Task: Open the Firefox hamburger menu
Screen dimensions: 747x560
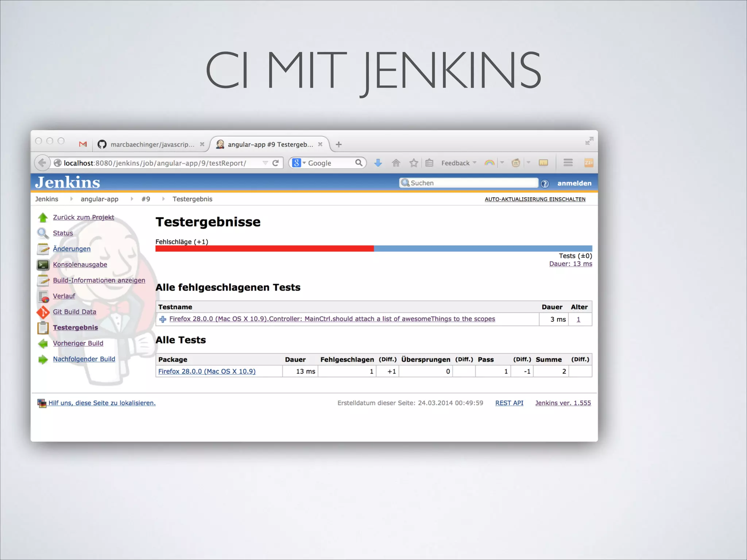Action: (568, 163)
